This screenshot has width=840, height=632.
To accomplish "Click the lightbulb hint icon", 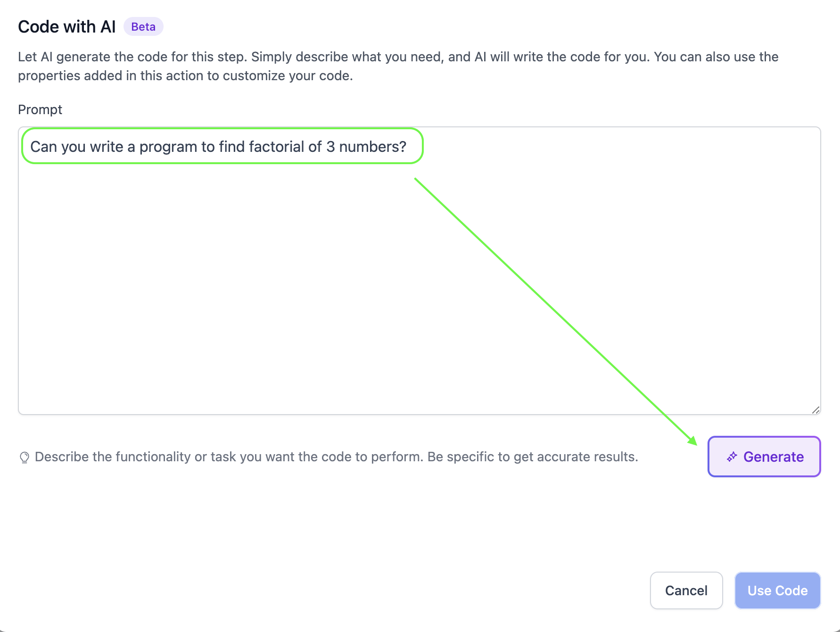I will click(x=25, y=457).
